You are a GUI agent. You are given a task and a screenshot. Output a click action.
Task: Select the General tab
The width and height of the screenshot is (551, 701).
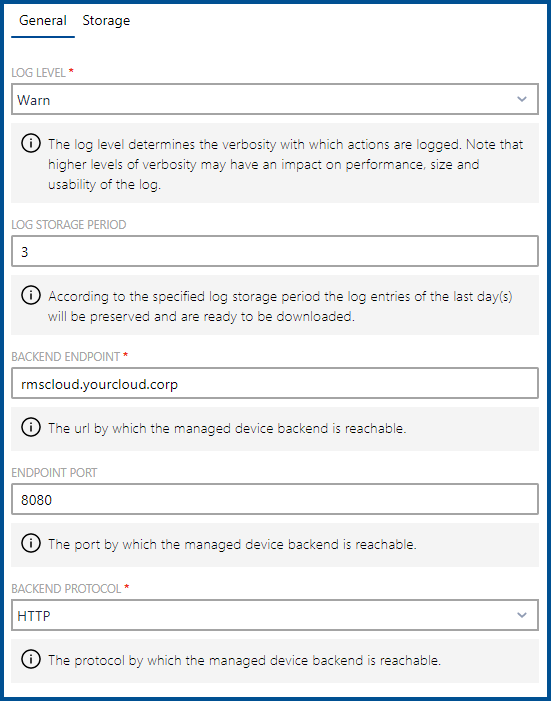pos(43,21)
